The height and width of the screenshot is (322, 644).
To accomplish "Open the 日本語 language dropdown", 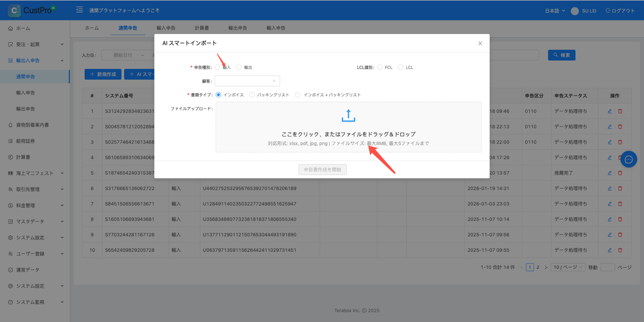I will [555, 11].
